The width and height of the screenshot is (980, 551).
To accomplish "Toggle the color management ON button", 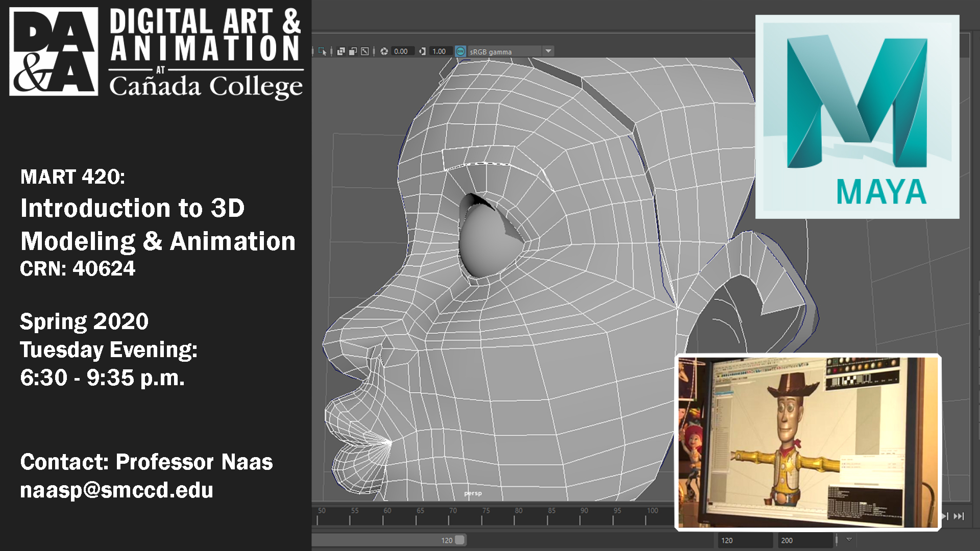I will pos(460,51).
